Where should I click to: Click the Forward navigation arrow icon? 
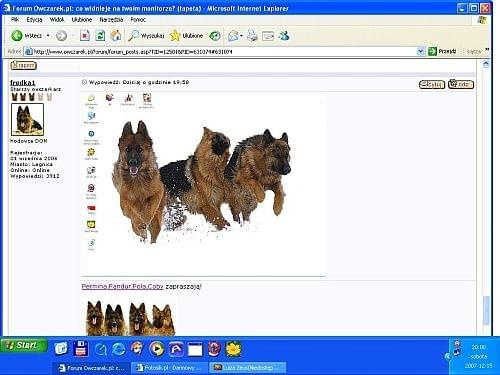pyautogui.click(x=61, y=35)
